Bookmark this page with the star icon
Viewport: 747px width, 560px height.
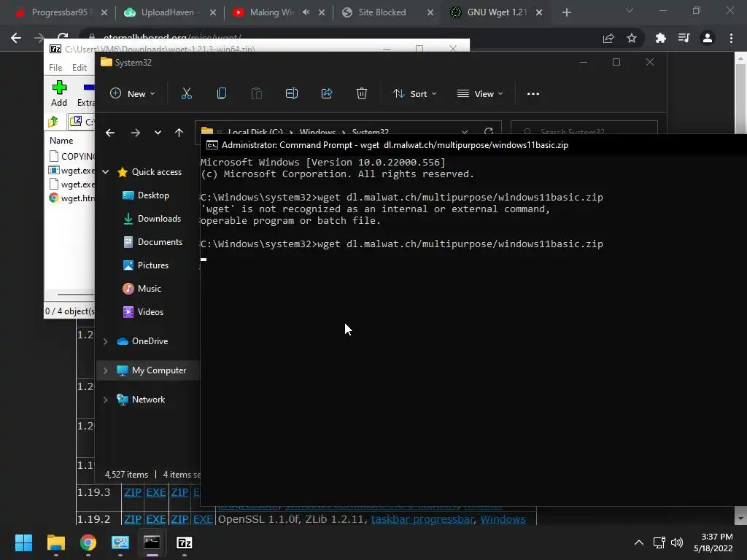point(632,38)
